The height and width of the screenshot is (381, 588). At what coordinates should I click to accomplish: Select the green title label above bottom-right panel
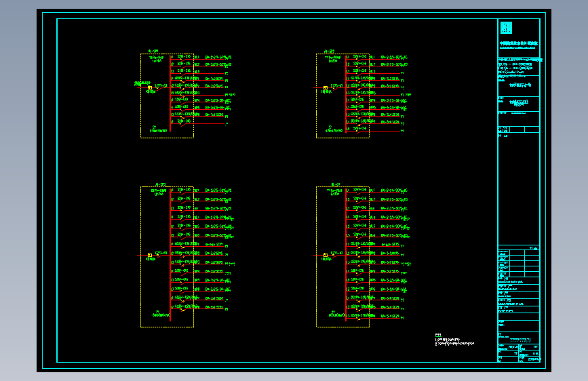coord(336,184)
